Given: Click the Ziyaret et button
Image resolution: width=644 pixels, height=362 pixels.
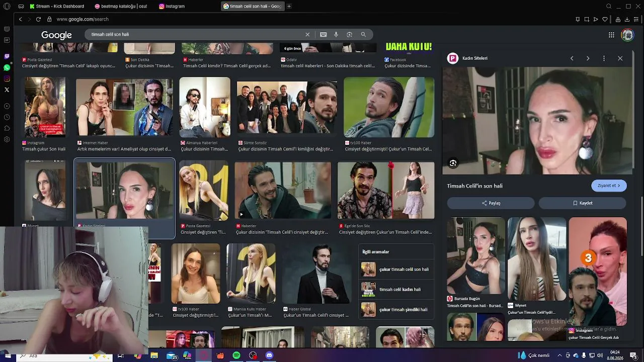Looking at the screenshot, I should click(609, 186).
